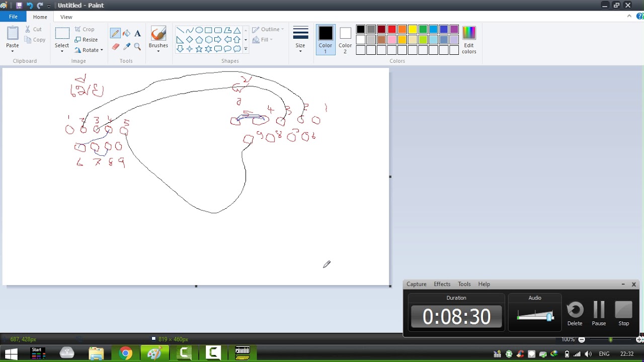Screen dimensions: 644x362
Task: Click the Brushes tool icon
Action: tap(158, 34)
